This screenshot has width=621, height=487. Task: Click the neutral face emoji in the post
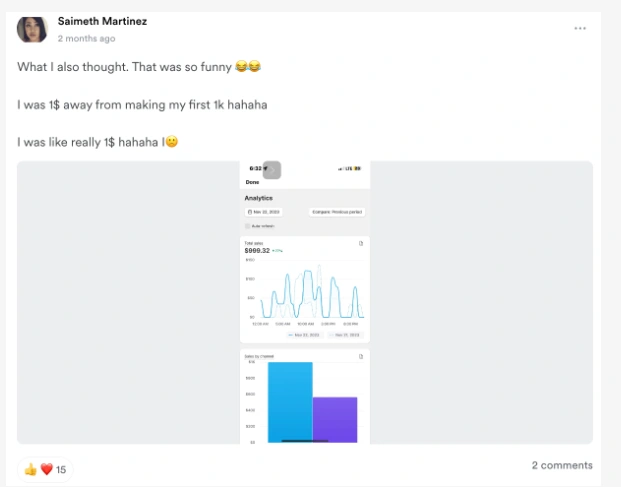click(172, 142)
